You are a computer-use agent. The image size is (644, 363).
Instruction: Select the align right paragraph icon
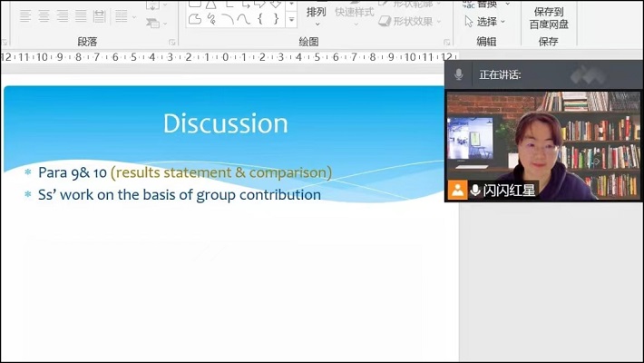(62, 16)
